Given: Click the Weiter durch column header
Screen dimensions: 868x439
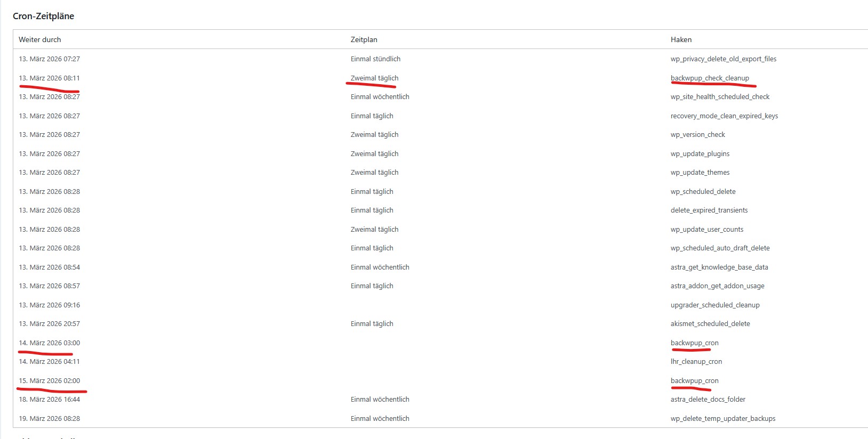Looking at the screenshot, I should click(40, 39).
